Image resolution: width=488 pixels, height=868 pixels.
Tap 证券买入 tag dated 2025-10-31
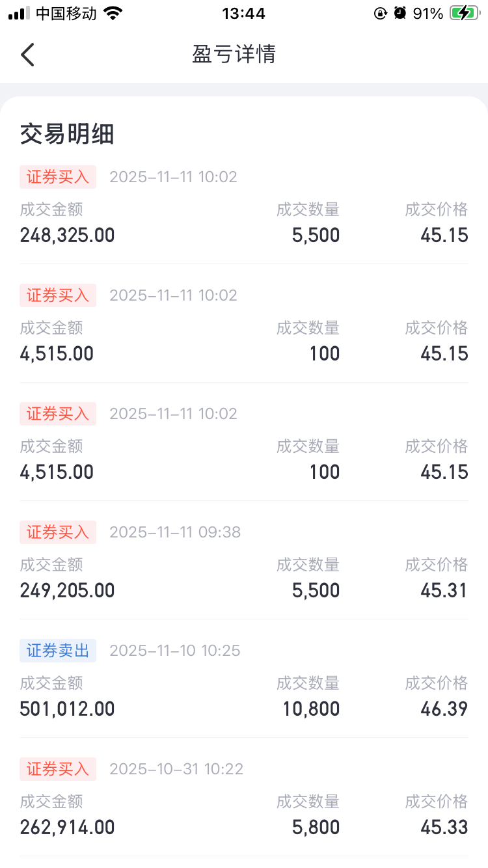pyautogui.click(x=58, y=769)
